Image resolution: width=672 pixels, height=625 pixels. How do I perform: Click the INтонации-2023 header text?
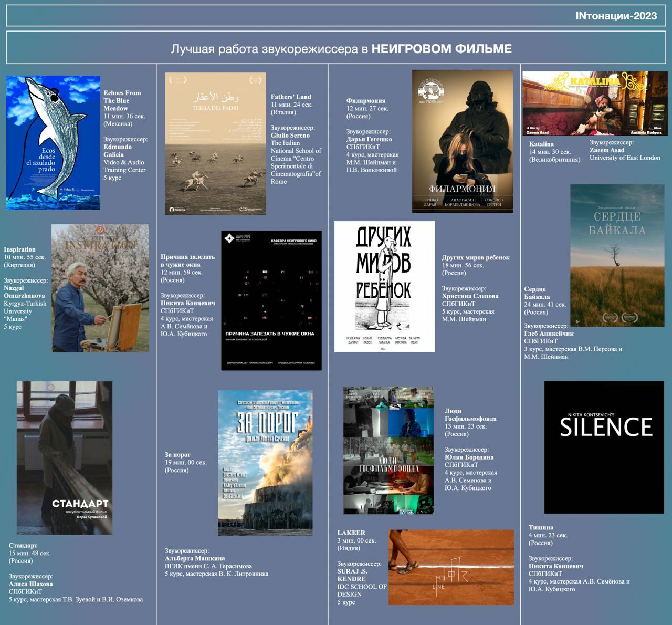click(x=616, y=16)
